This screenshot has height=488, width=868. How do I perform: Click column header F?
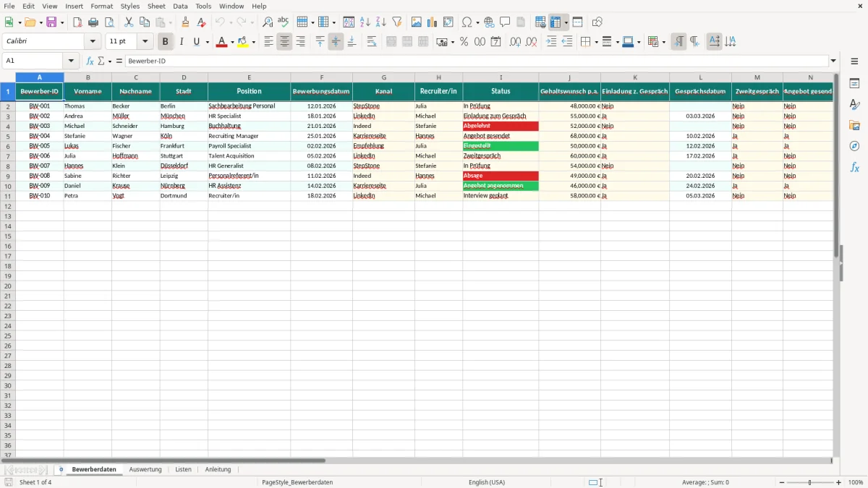click(322, 77)
